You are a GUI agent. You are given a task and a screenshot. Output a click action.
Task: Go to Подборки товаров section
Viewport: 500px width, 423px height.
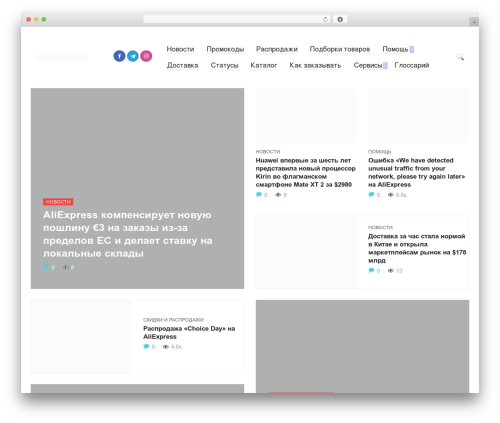[x=340, y=49]
